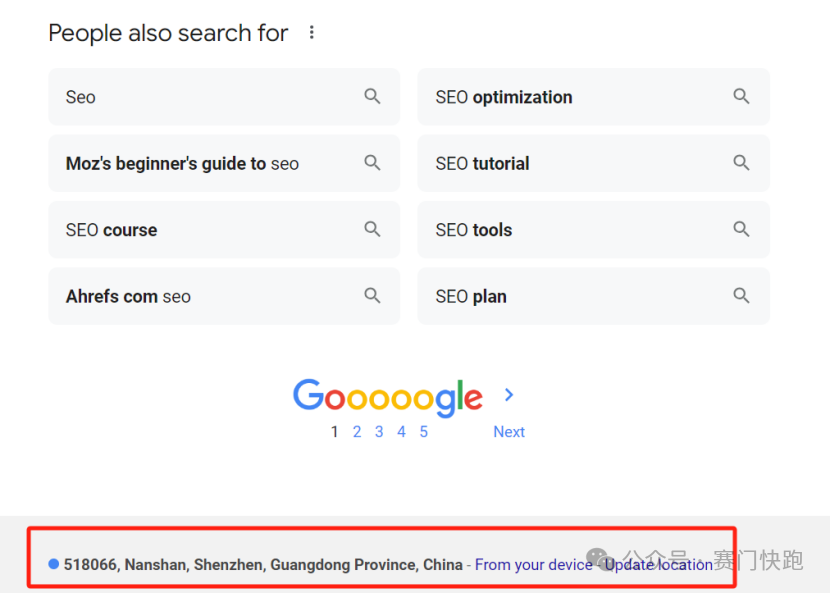
Task: Click the Next link under Google logo
Action: coord(509,432)
